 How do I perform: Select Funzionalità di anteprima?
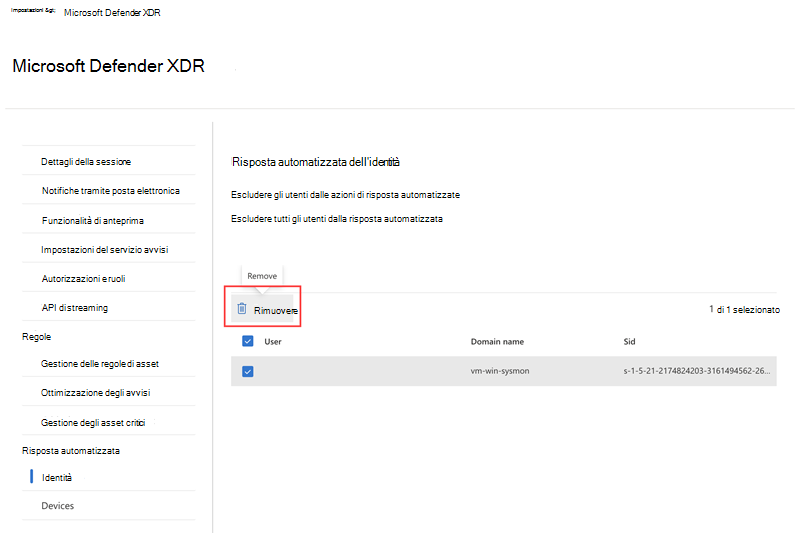tap(92, 220)
